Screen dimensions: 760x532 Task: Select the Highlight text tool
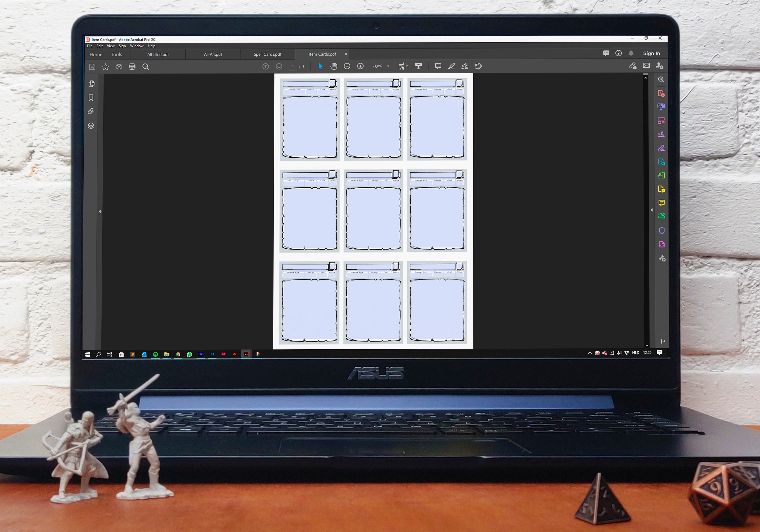451,66
